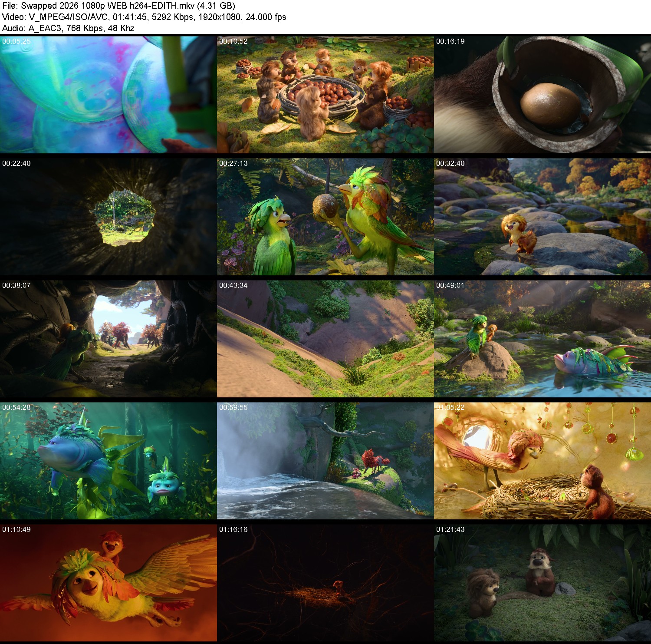Select the colorful bubbles thumbnail at 00:05:25
This screenshot has height=644, width=651.
click(108, 94)
